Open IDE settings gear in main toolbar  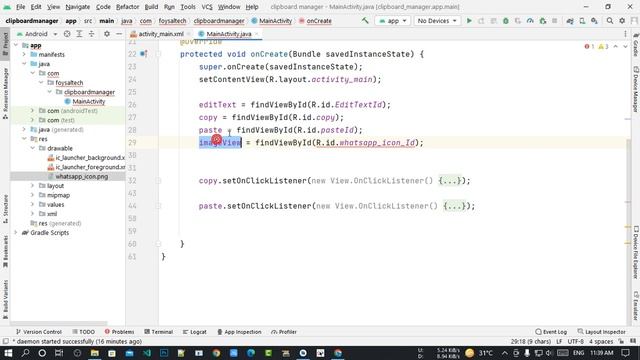622,20
